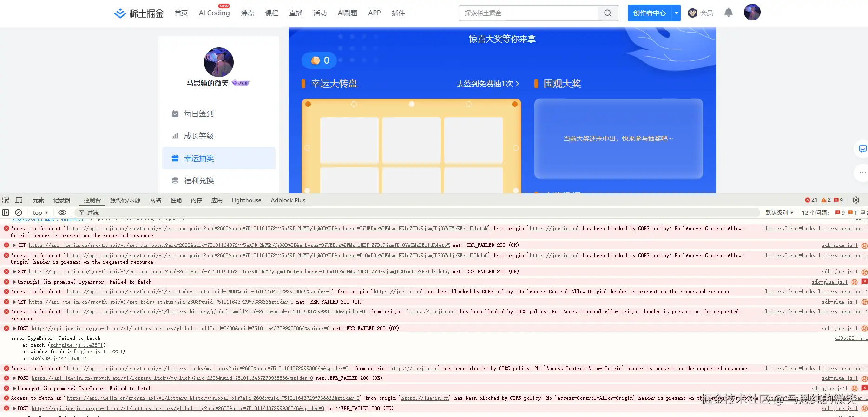
Task: Open the sdk-glue.js:1:43571 stack link
Action: (x=78, y=345)
